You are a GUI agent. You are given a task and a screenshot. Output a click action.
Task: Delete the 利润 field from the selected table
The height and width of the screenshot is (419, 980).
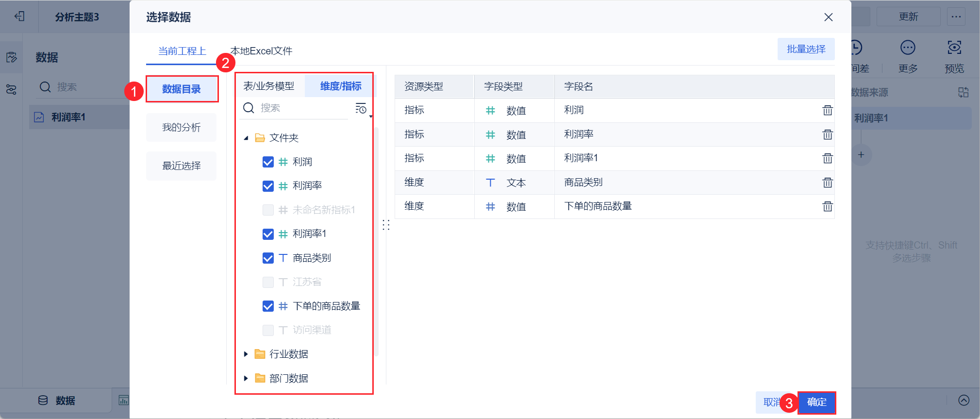[828, 110]
